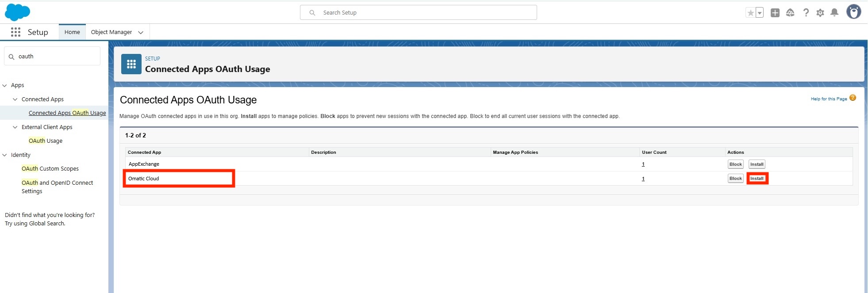The width and height of the screenshot is (868, 293).
Task: Open the user count link for Omatic Cloud
Action: 643,179
